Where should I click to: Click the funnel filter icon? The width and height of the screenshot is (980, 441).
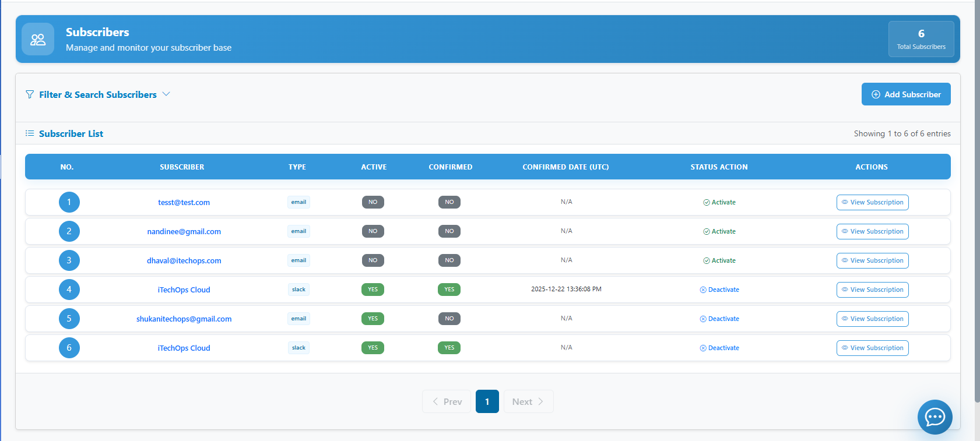click(x=30, y=94)
